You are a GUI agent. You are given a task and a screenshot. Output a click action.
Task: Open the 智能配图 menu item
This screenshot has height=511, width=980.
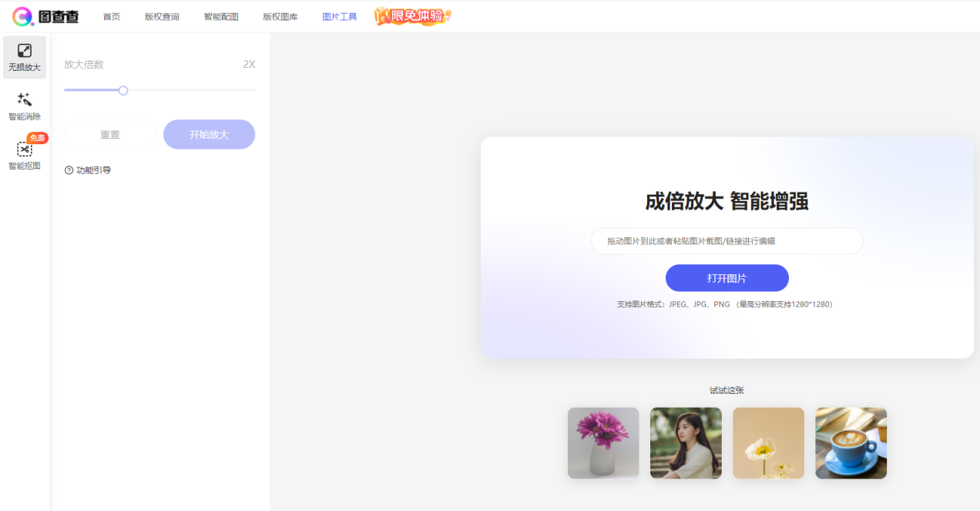[x=221, y=15]
